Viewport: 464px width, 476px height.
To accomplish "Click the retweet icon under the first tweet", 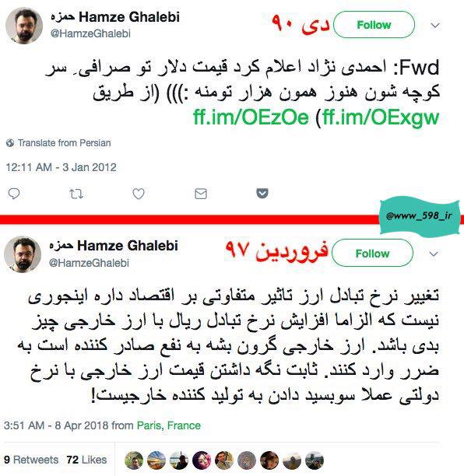I will [x=76, y=194].
